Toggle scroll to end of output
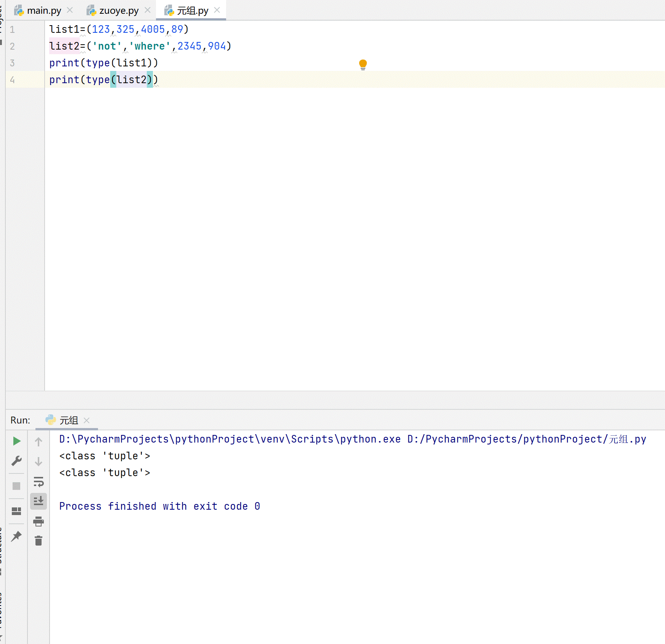 [x=39, y=501]
